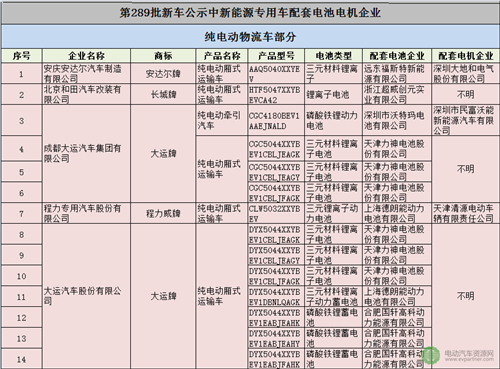Click the model 'DYX5044XXYBEV1CBLJEACY' cell
The image size is (500, 369).
(x=276, y=255)
